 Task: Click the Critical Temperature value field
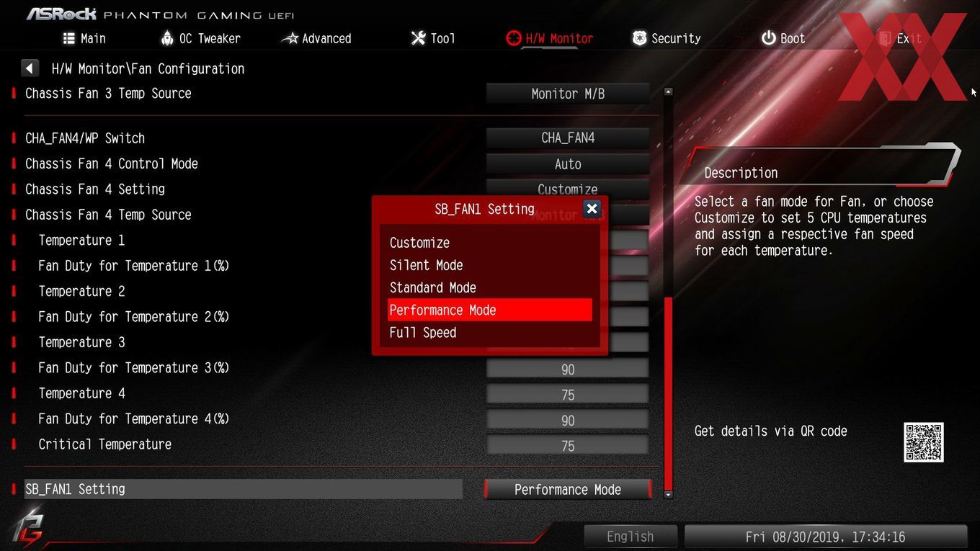coord(568,446)
